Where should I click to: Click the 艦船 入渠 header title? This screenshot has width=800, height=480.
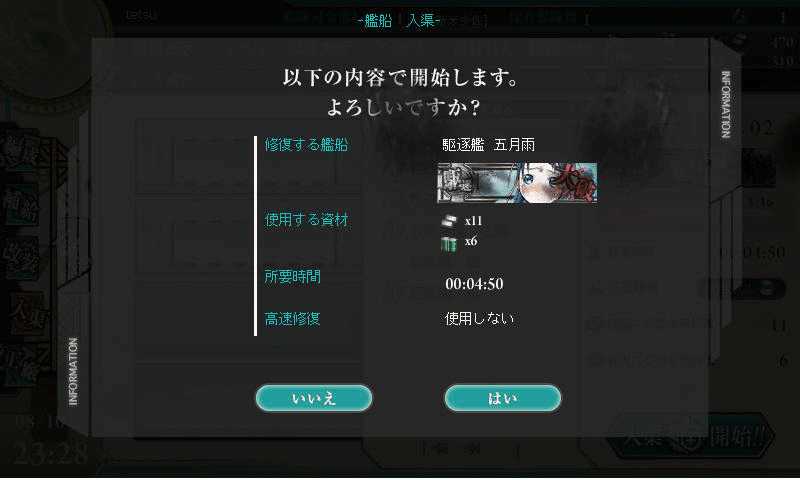(x=399, y=20)
